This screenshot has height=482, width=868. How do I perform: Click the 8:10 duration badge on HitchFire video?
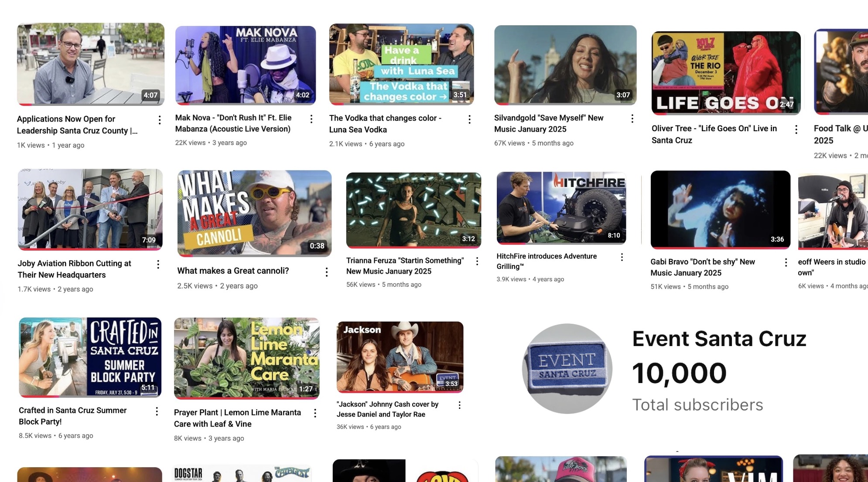click(614, 235)
